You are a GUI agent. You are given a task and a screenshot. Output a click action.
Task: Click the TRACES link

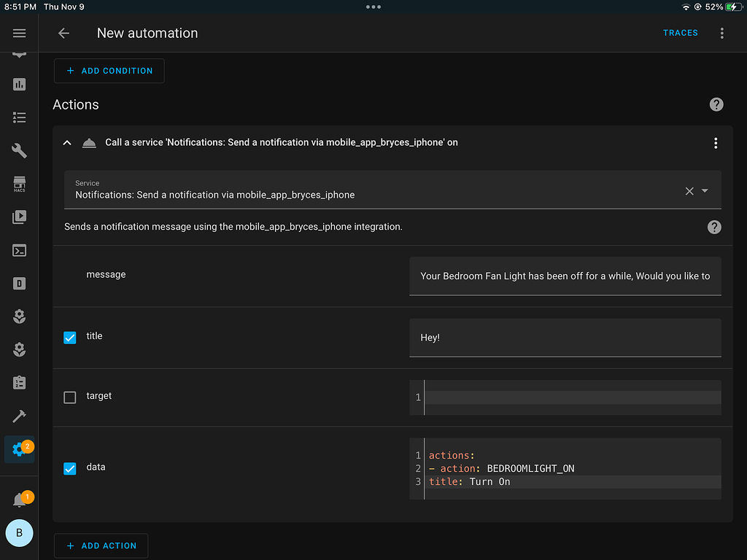point(680,33)
